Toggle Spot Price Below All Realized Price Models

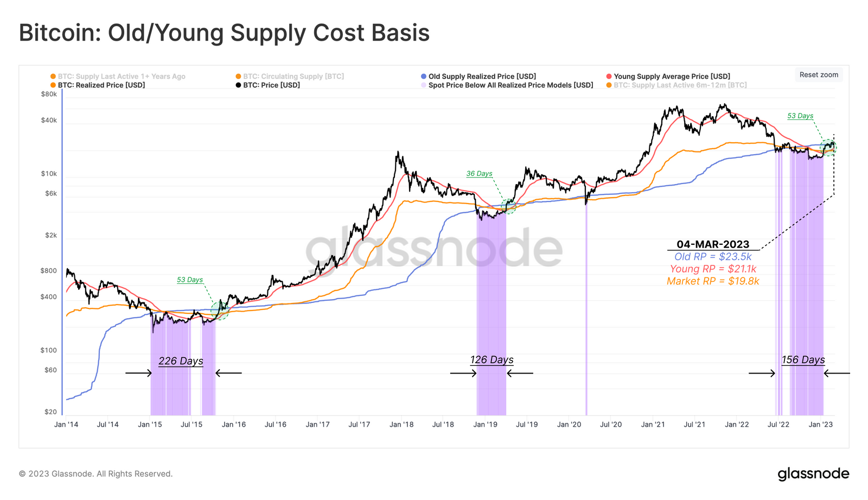[507, 85]
